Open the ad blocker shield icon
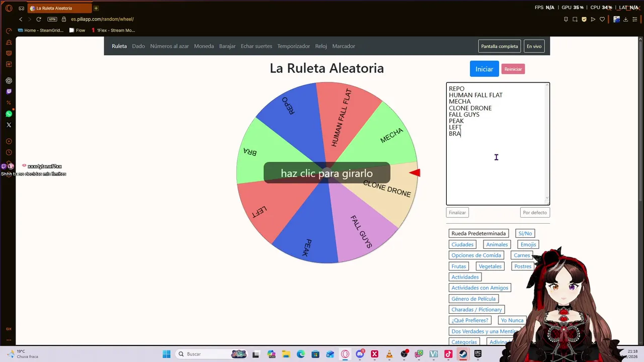This screenshot has width=644, height=362. pyautogui.click(x=584, y=19)
